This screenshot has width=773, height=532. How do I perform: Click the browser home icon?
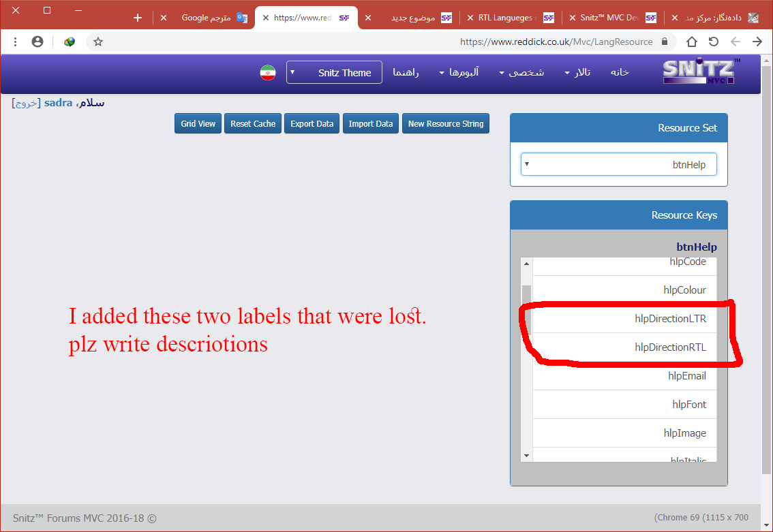pyautogui.click(x=691, y=42)
